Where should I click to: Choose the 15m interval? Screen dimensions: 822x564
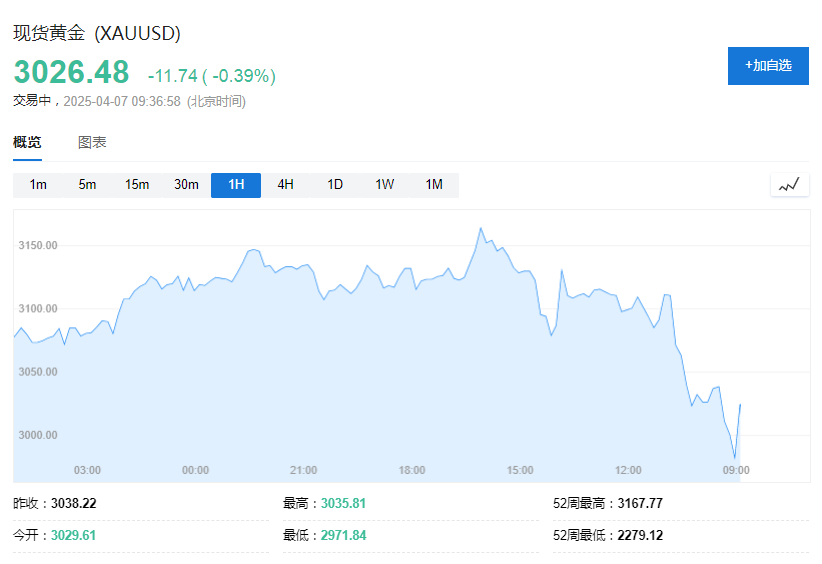click(x=137, y=185)
